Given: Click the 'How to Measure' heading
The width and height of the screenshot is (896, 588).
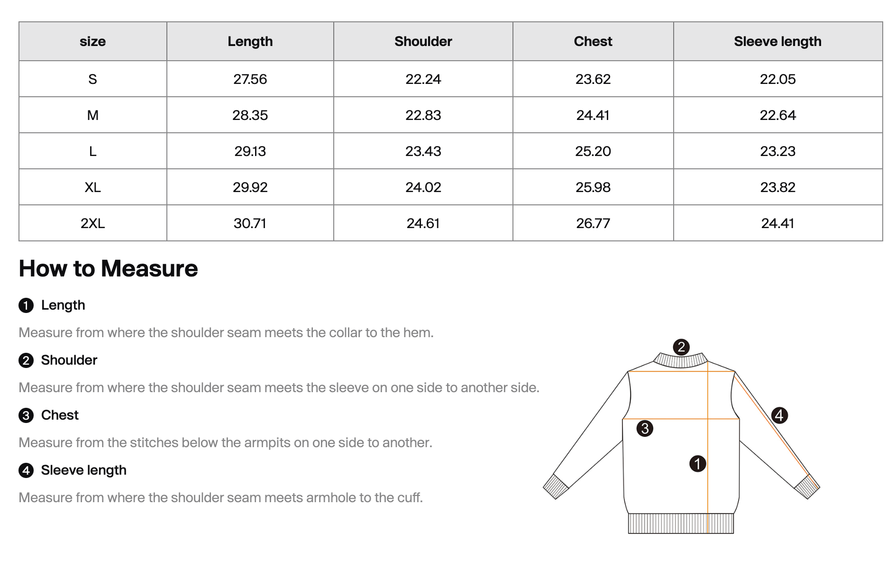Looking at the screenshot, I should tap(108, 268).
